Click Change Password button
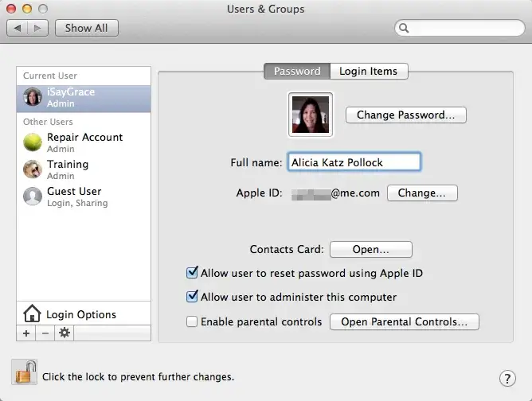 point(406,115)
